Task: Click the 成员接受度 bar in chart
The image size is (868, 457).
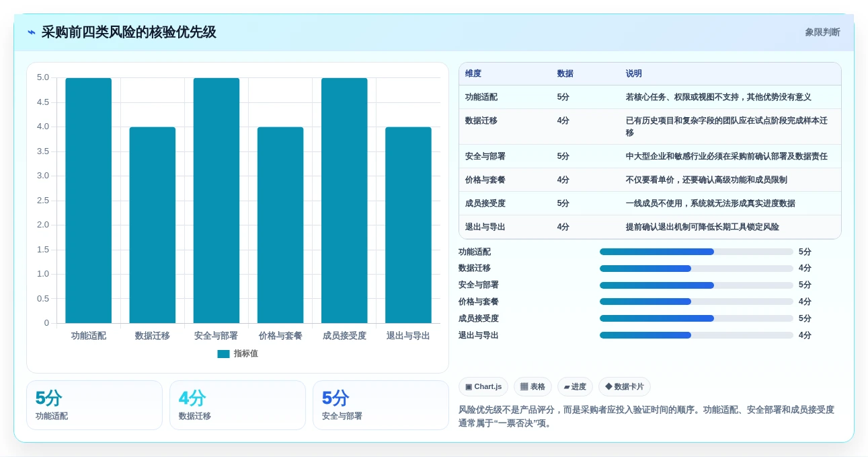Action: tap(344, 201)
